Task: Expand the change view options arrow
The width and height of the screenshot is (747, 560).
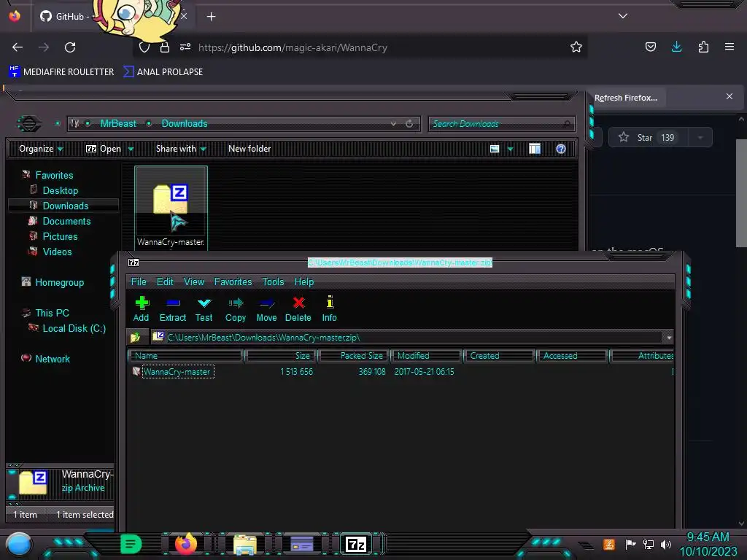Action: (x=510, y=149)
